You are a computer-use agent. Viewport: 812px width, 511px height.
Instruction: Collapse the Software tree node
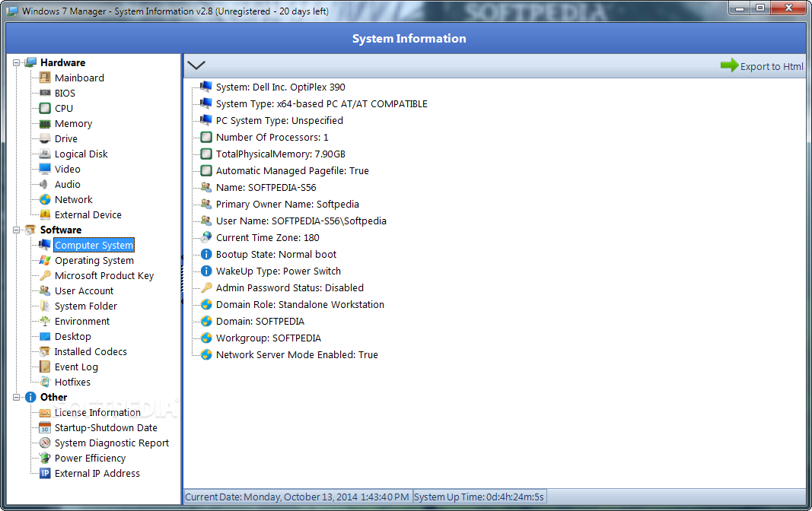pyautogui.click(x=17, y=230)
